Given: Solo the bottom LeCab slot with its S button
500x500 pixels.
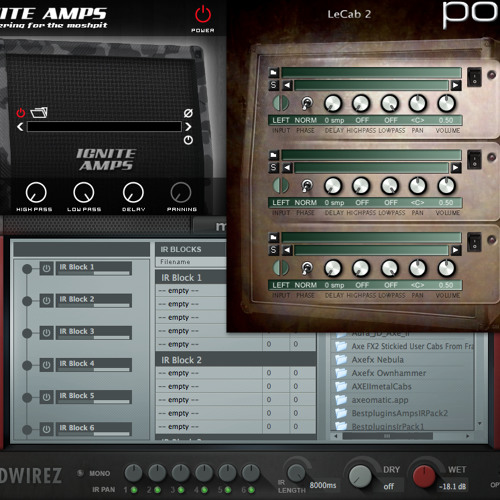Looking at the screenshot, I should 274,250.
